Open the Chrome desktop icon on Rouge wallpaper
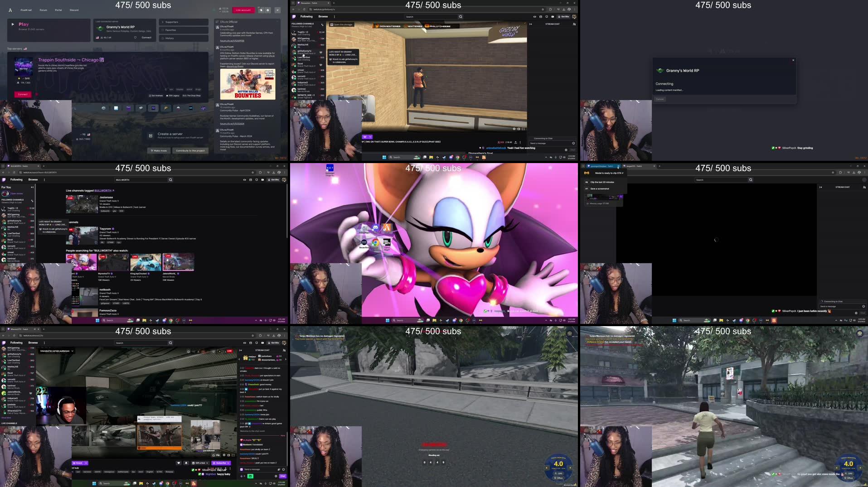This screenshot has height=487, width=868. point(375,244)
